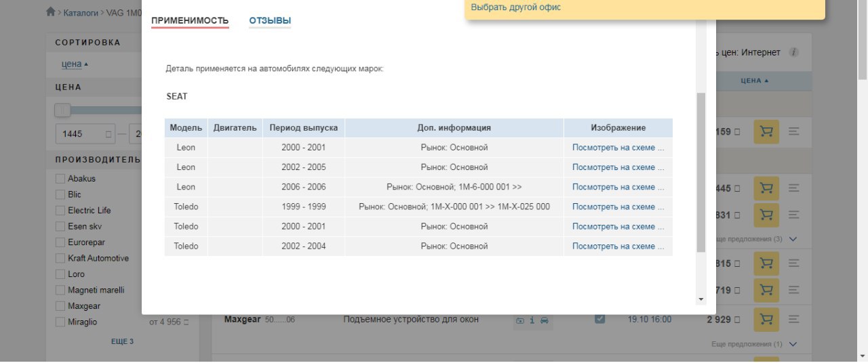Add the 445 price offer to cart
Image resolution: width=868 pixels, height=363 pixels.
[766, 188]
